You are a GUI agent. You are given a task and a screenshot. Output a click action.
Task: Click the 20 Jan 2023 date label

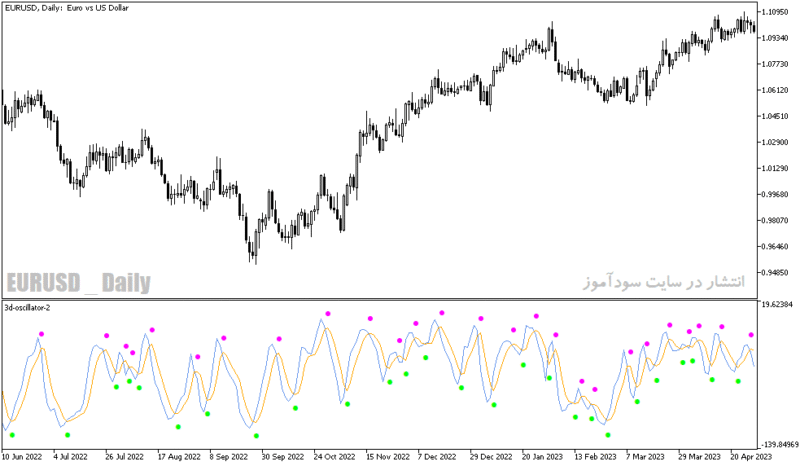pos(542,456)
